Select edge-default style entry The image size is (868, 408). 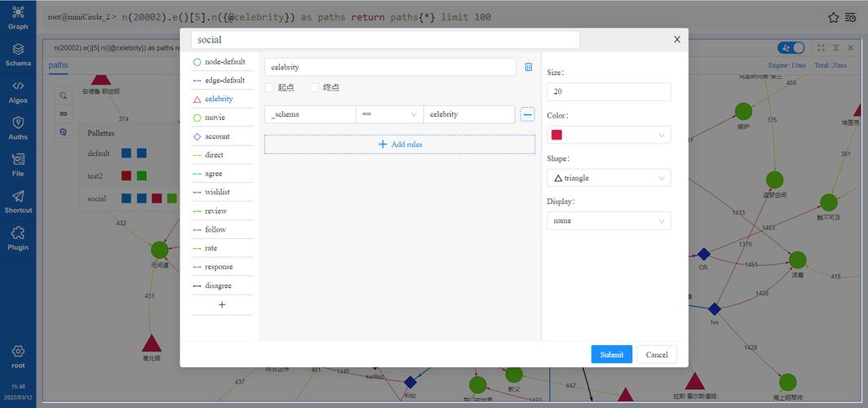[222, 80]
